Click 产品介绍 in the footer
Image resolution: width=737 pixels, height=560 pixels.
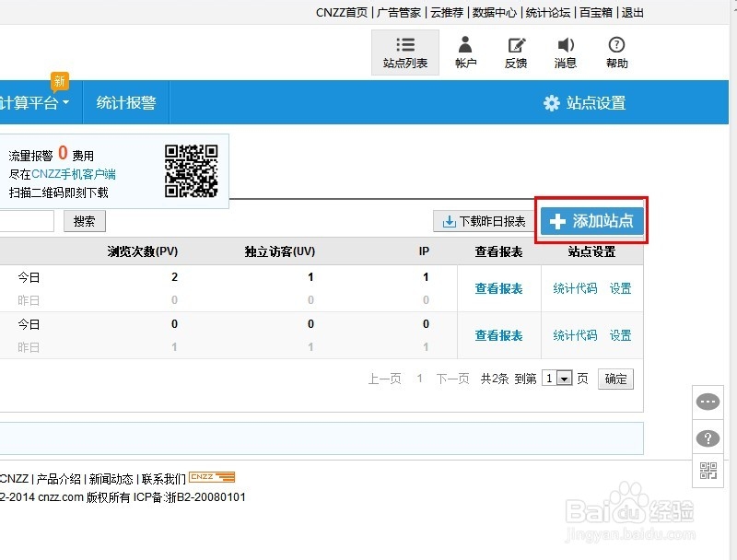click(x=59, y=479)
